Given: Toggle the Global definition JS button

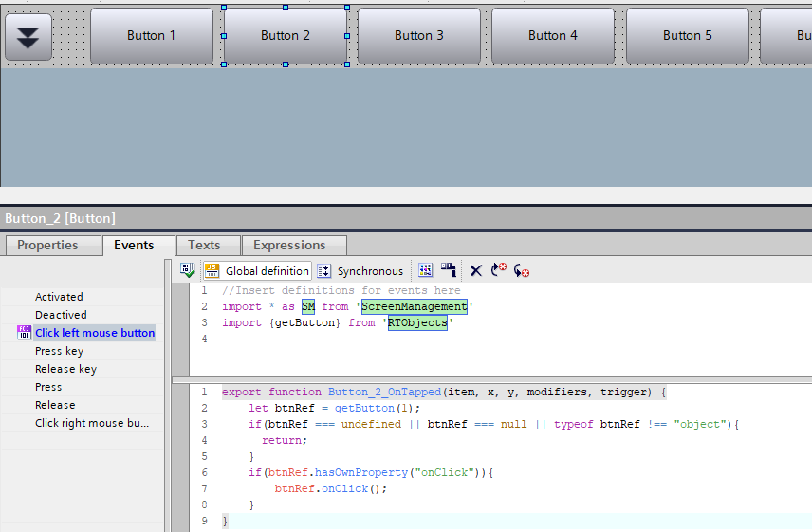Looking at the screenshot, I should [x=257, y=270].
